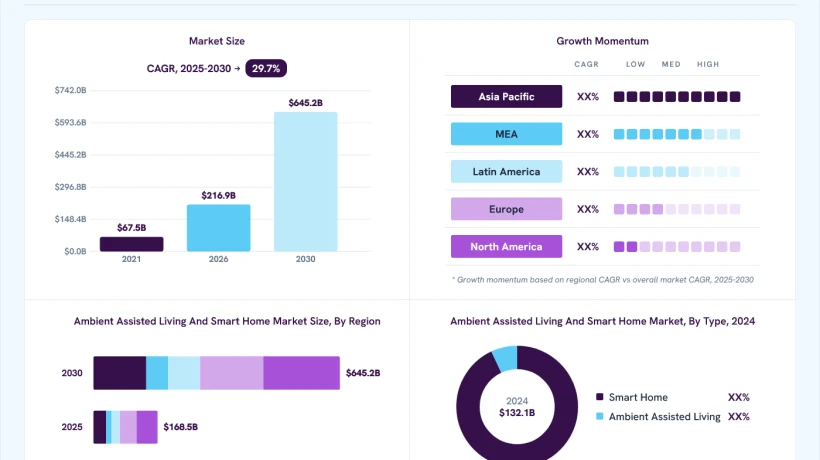Click the growth momentum footnote text

pyautogui.click(x=603, y=280)
